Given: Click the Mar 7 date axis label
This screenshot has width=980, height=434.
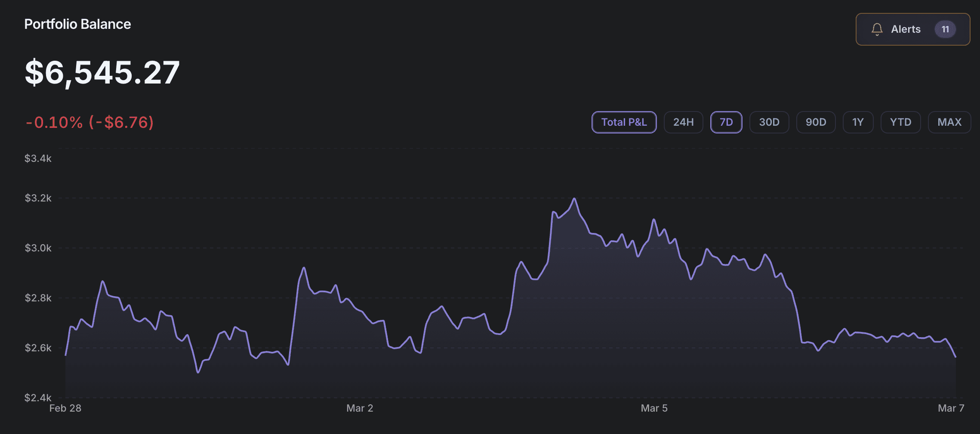Looking at the screenshot, I should point(951,408).
